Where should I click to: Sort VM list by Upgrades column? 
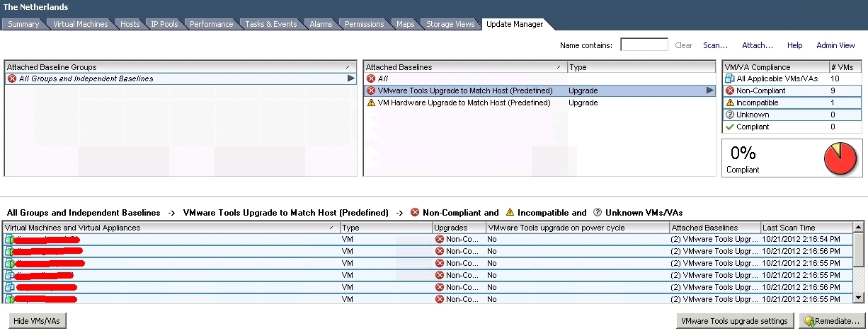pyautogui.click(x=459, y=228)
